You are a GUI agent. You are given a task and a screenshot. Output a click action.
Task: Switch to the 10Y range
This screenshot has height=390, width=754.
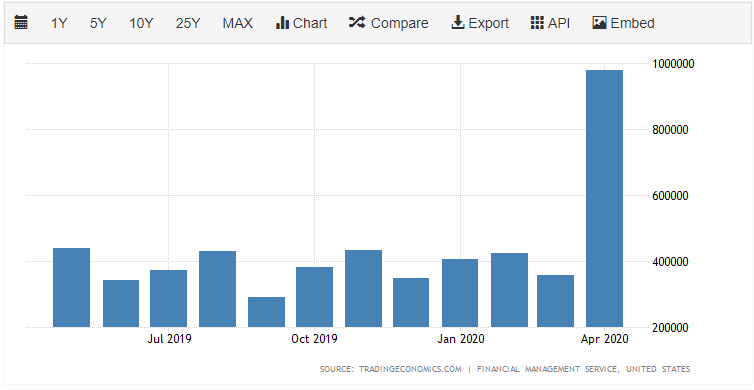coord(141,23)
